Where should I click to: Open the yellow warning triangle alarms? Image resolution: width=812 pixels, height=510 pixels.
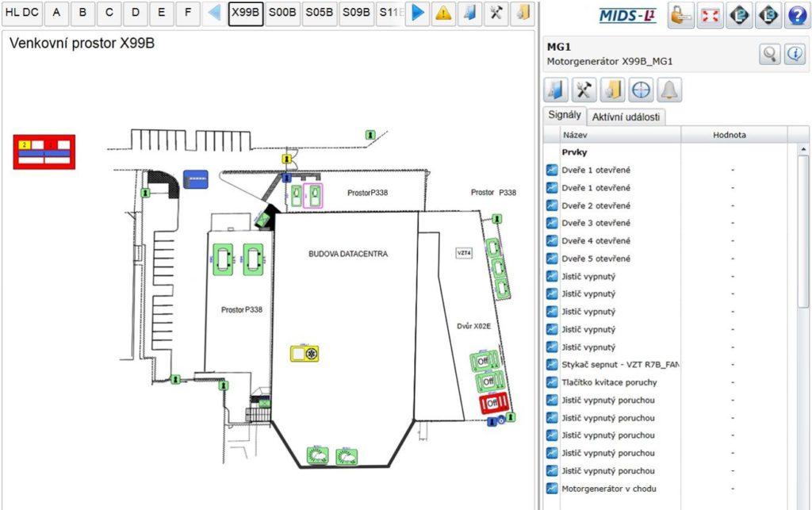pyautogui.click(x=443, y=13)
